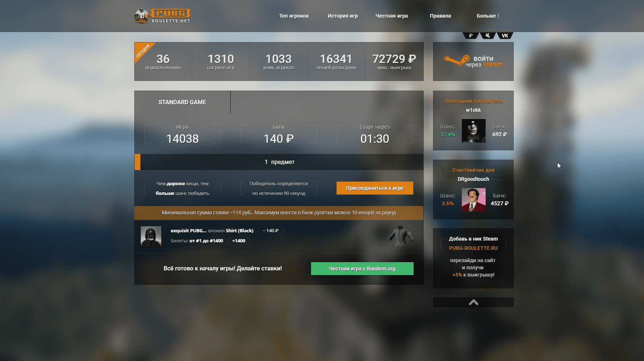Select the STANDARD GAME tab
644x361 pixels.
(x=183, y=102)
